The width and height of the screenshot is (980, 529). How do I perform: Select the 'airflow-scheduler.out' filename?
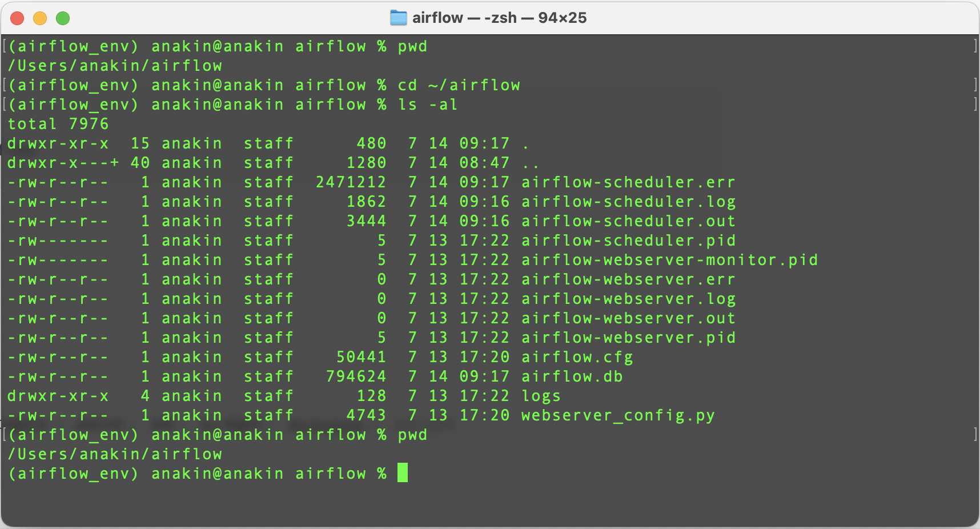coord(628,221)
